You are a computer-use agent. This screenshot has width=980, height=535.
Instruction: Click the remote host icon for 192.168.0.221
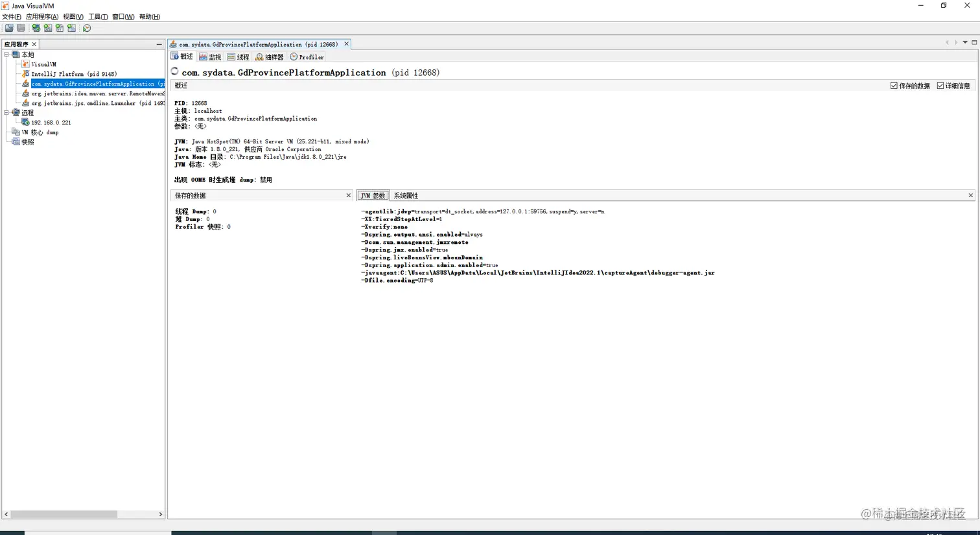26,122
